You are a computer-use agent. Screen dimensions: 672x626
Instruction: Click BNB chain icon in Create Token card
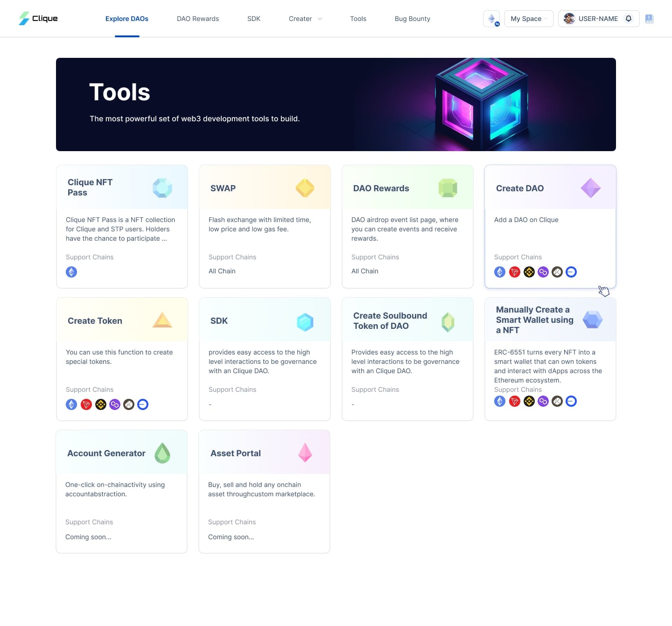tap(101, 404)
